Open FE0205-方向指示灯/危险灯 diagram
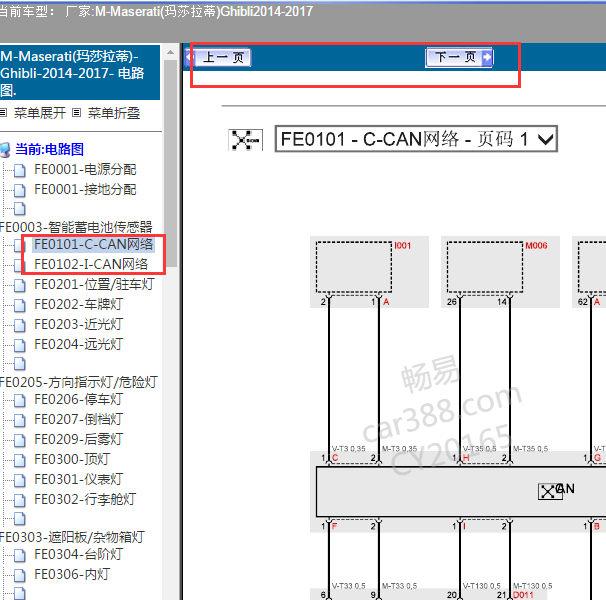Screen dimensions: 606x600 pos(78,382)
